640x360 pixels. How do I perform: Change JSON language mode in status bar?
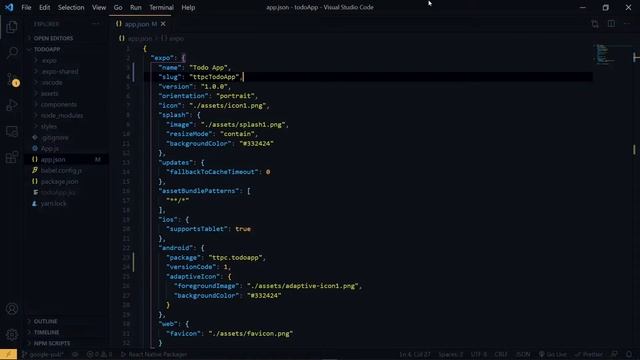[523, 354]
